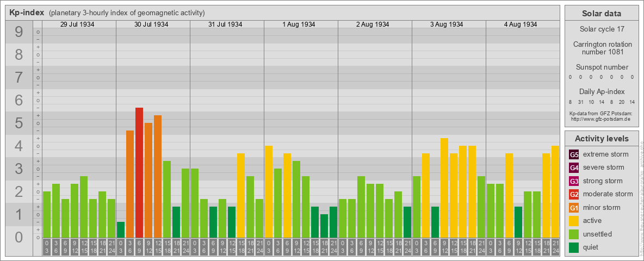Click the 'quiet' legend label
Image resolution: width=644 pixels, height=261 pixels.
pyautogui.click(x=591, y=247)
